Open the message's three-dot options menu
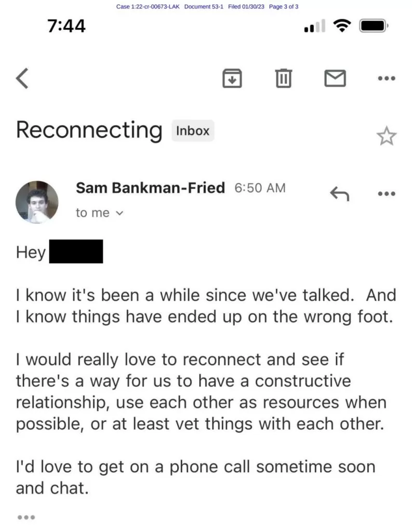Viewport: 412px width, 532px height. 387,193
